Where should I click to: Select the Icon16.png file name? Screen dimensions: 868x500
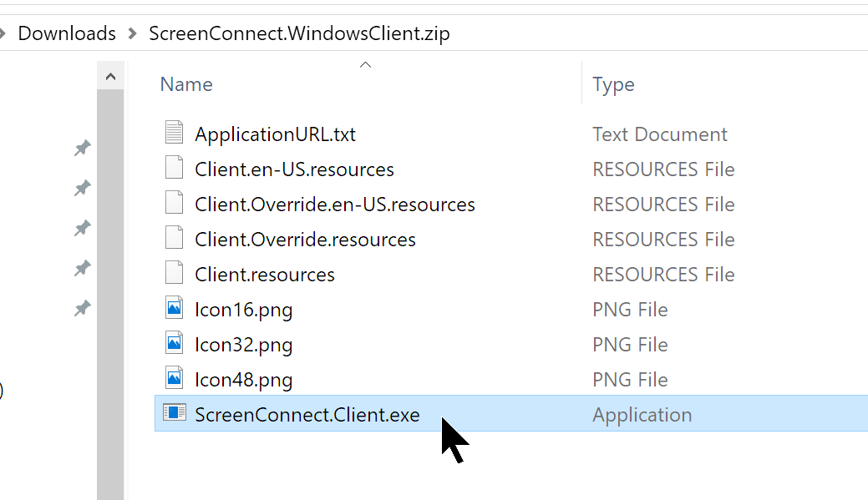[x=244, y=310]
